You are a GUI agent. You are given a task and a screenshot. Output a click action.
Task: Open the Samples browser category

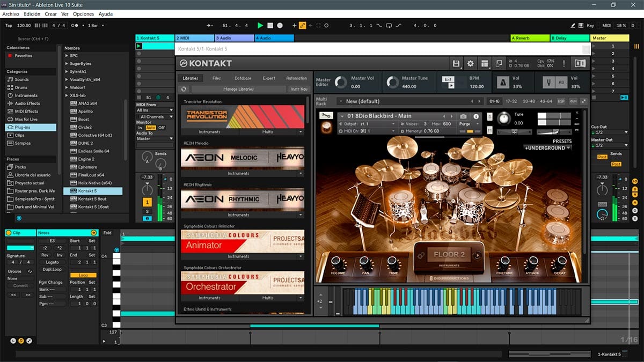coord(23,143)
